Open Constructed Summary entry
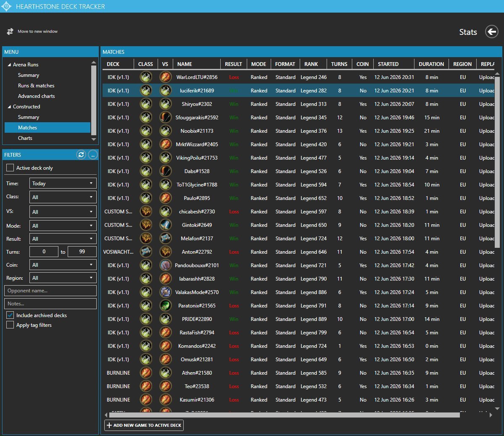This screenshot has width=504, height=436. click(29, 117)
